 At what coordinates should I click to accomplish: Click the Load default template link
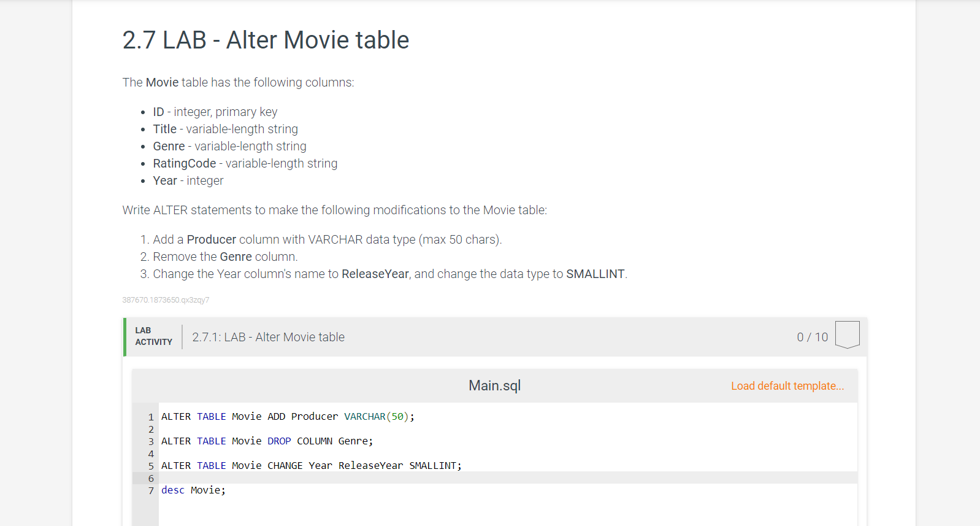coord(787,386)
